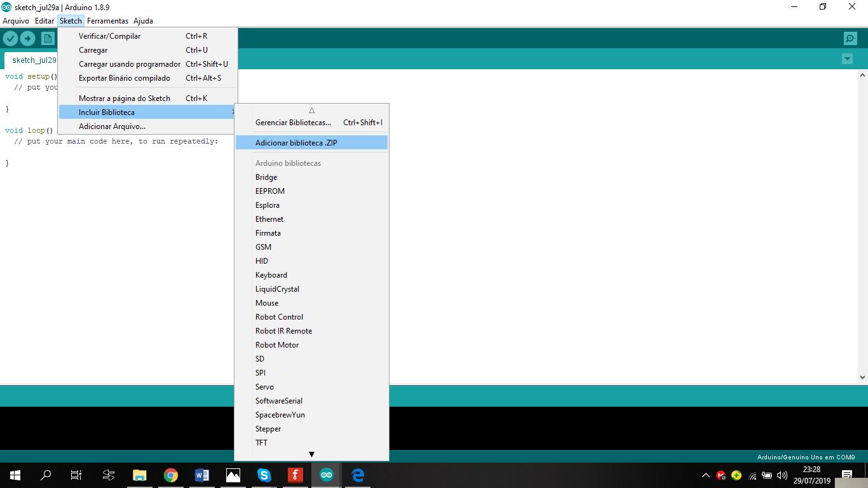Choose Verificar/Compilar from the Sketch menu
868x488 pixels.
coord(148,36)
